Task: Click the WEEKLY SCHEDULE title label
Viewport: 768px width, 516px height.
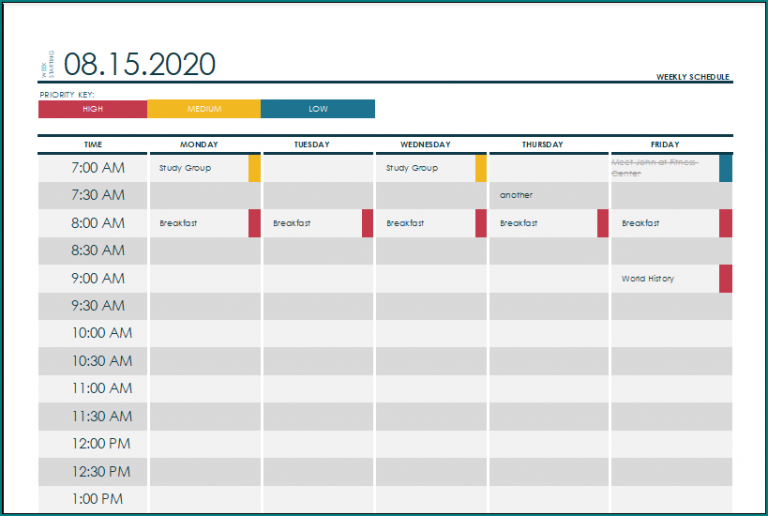Action: pyautogui.click(x=693, y=77)
